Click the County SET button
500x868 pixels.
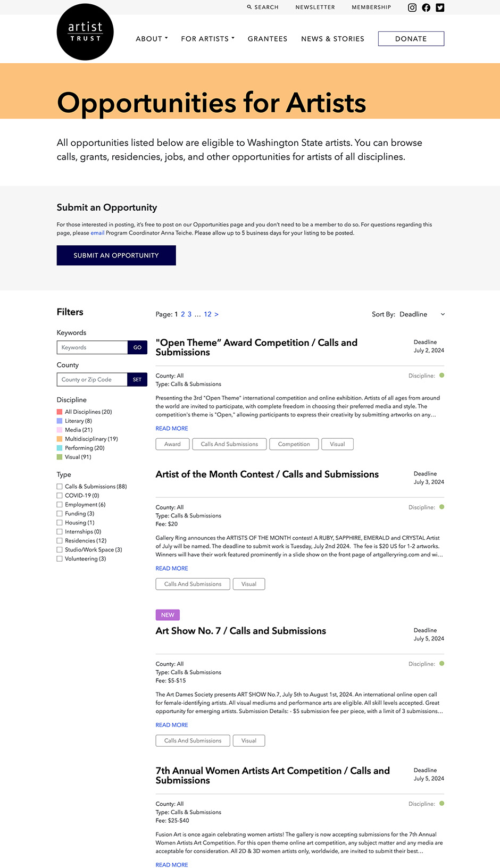[x=137, y=379]
